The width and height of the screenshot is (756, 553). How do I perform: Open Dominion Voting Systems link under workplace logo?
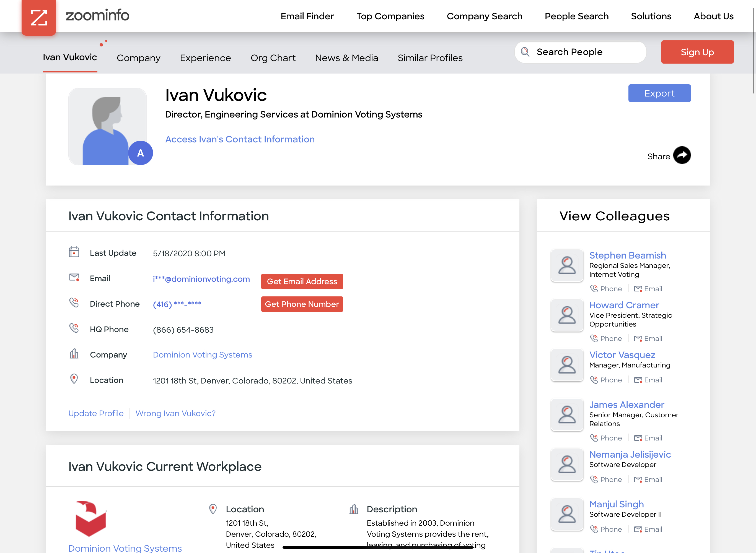pyautogui.click(x=125, y=548)
